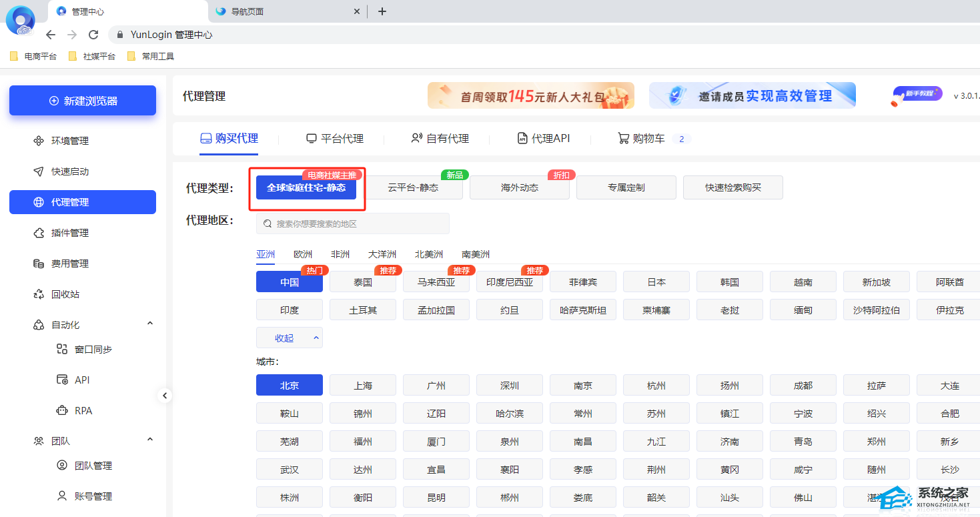Click the browser reload icon
The width and height of the screenshot is (980, 517).
(93, 35)
